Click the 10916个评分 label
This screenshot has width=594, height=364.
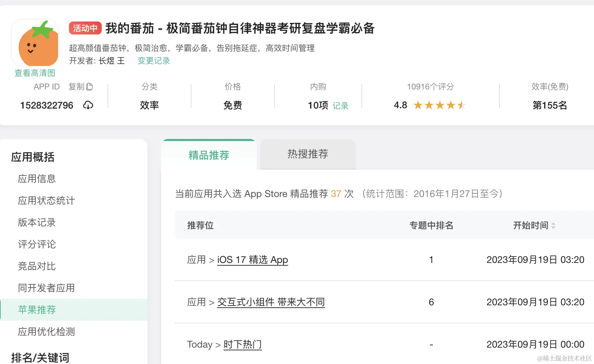[430, 87]
